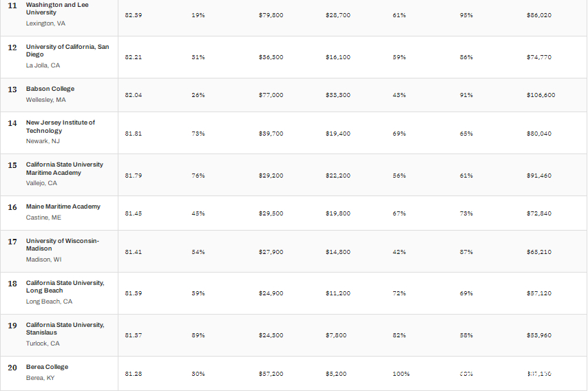Click the Castine, ME location text
This screenshot has height=391, width=588.
tap(43, 218)
